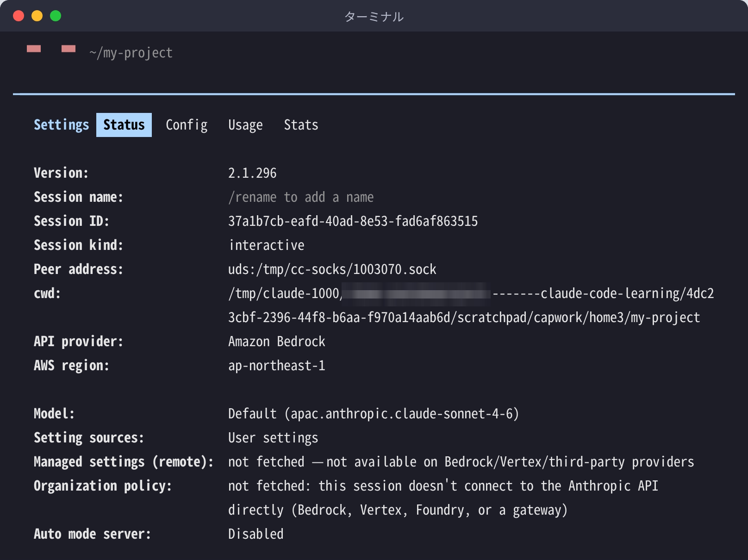Click the 'User settings' value
This screenshot has height=560, width=748.
pos(273,438)
